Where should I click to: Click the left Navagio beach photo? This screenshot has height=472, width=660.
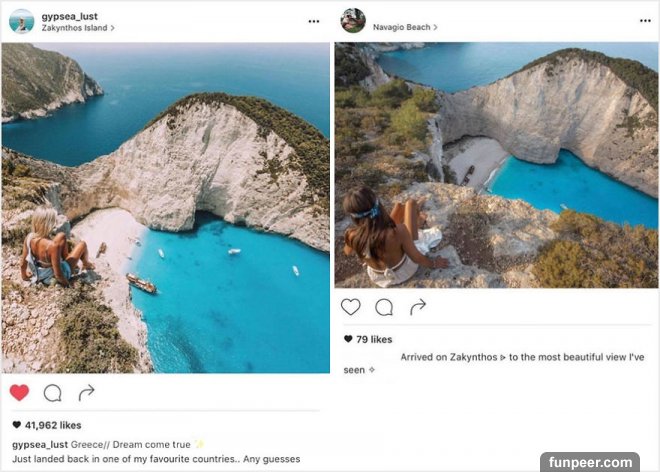[165, 207]
